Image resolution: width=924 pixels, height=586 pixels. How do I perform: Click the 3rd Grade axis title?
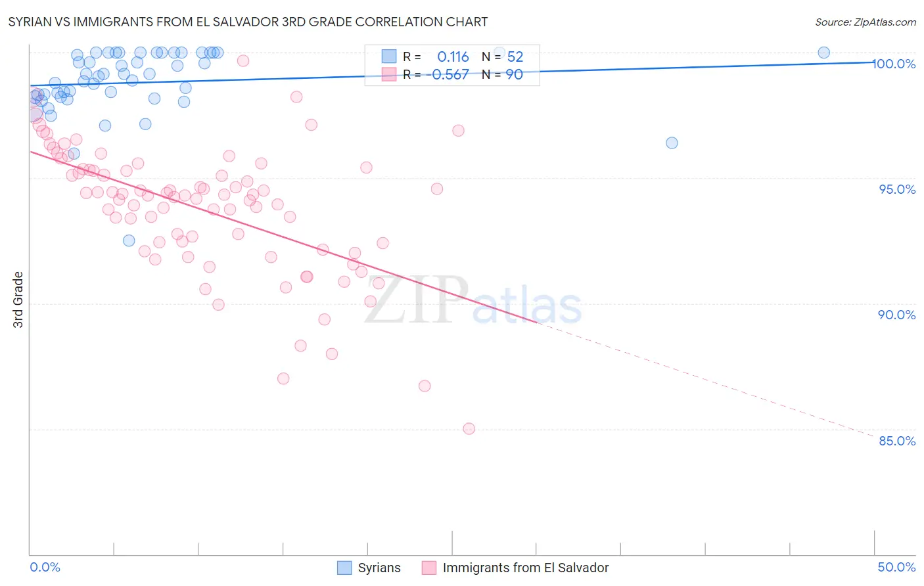pyautogui.click(x=18, y=300)
